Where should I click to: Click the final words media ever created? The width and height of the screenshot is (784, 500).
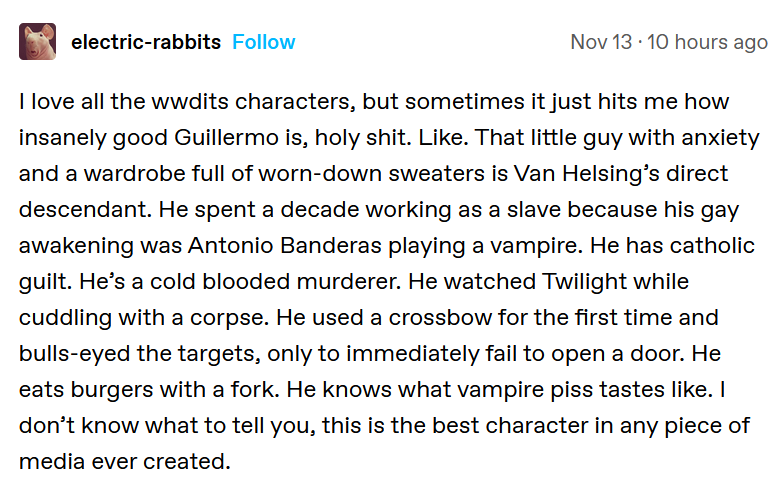pyautogui.click(x=124, y=462)
